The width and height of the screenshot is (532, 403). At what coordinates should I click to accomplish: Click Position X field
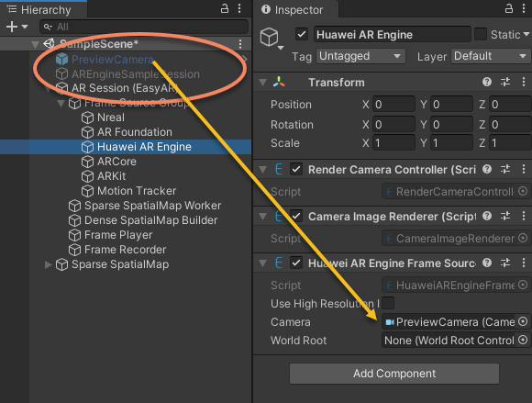[x=393, y=105]
